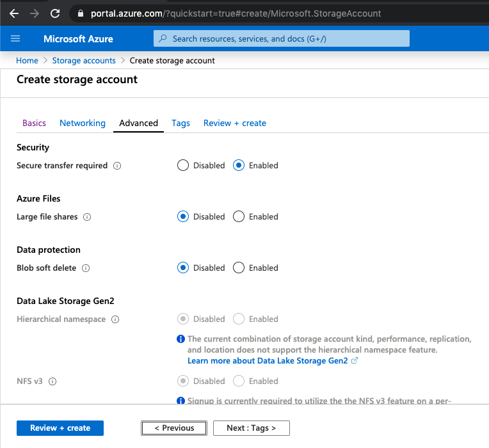This screenshot has height=448, width=489.
Task: Click the search magnifier icon
Action: (x=163, y=38)
